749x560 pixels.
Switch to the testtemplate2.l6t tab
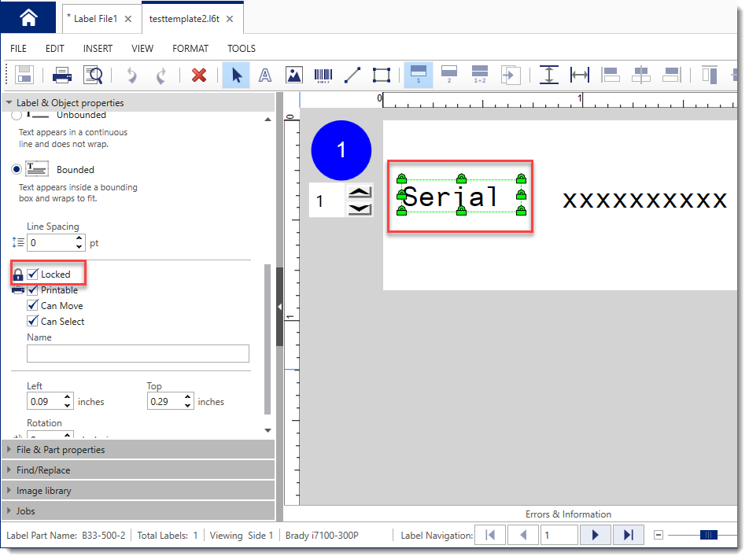[x=185, y=18]
